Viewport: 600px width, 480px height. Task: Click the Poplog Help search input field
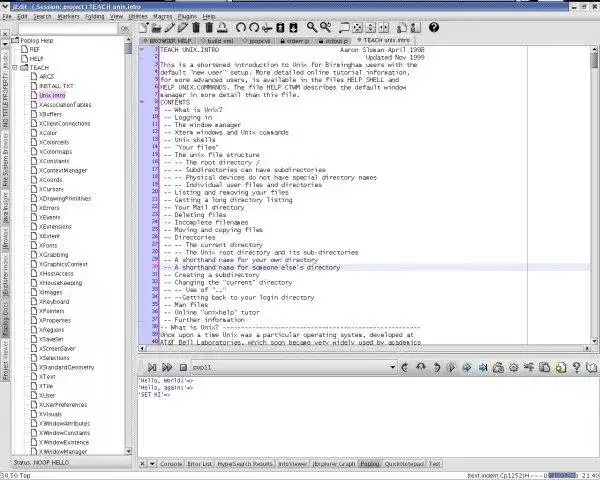(x=68, y=29)
